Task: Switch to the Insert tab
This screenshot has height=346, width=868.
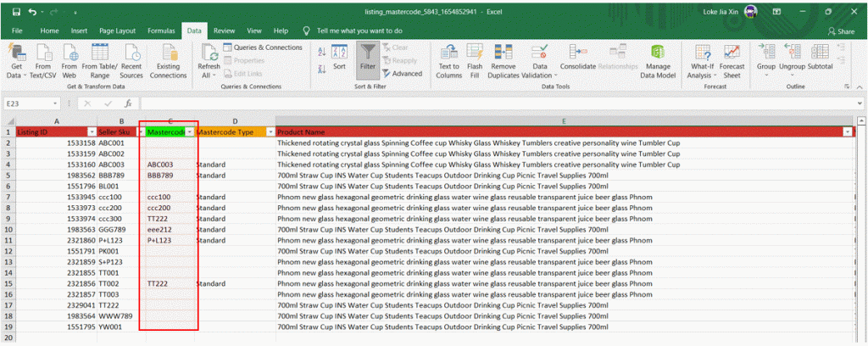Action: [79, 31]
